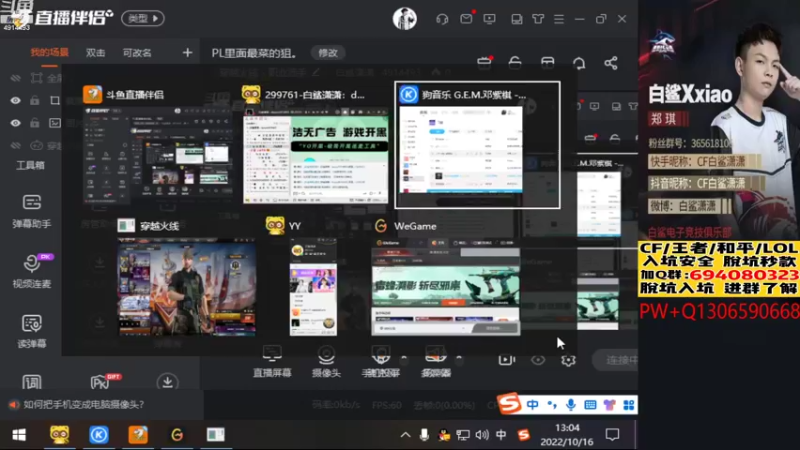Open the hamburger menu in the title bar

559,19
